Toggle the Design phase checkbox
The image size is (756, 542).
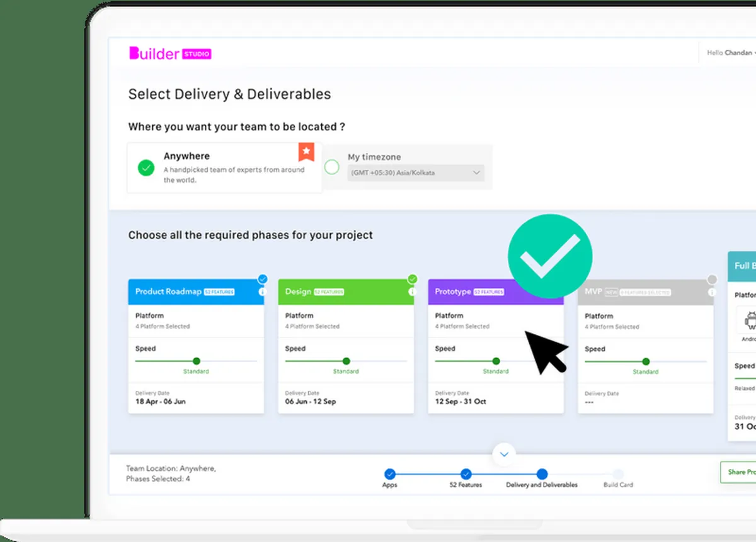tap(413, 279)
